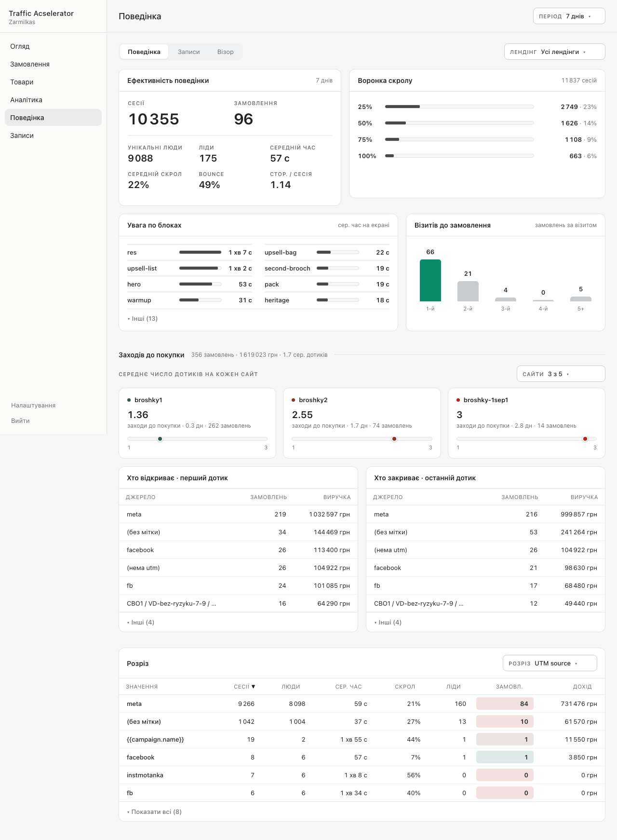617x840 pixels.
Task: Click the broshky2 slider marker dot
Action: point(394,439)
